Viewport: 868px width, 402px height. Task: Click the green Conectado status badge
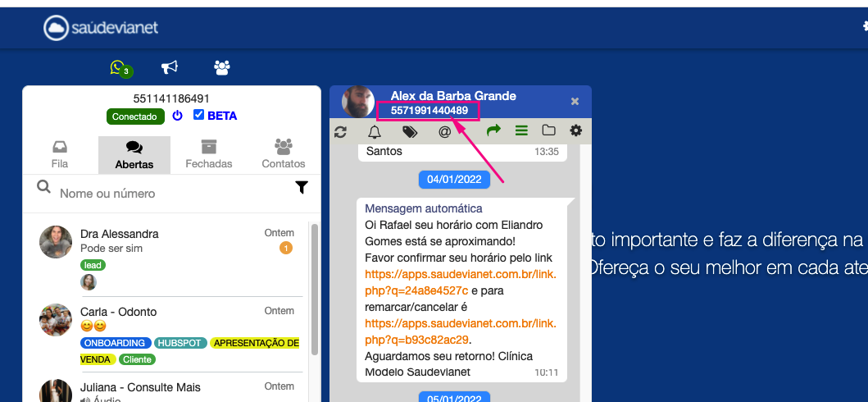(135, 116)
